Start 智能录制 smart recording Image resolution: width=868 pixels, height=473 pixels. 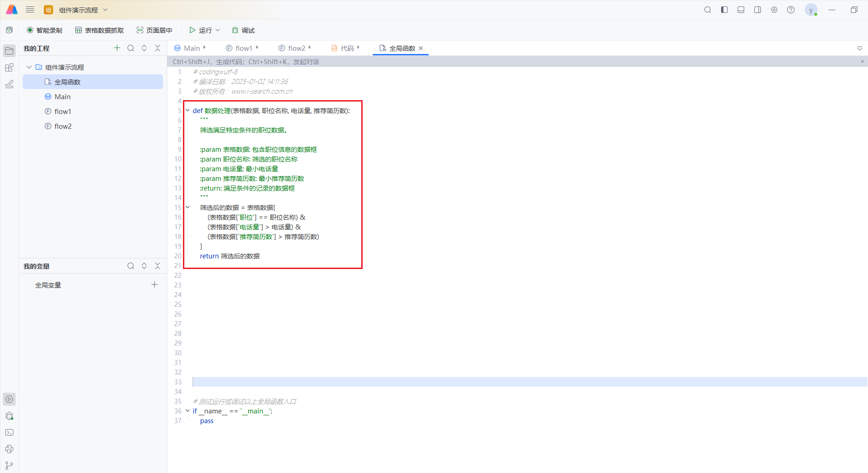click(44, 30)
